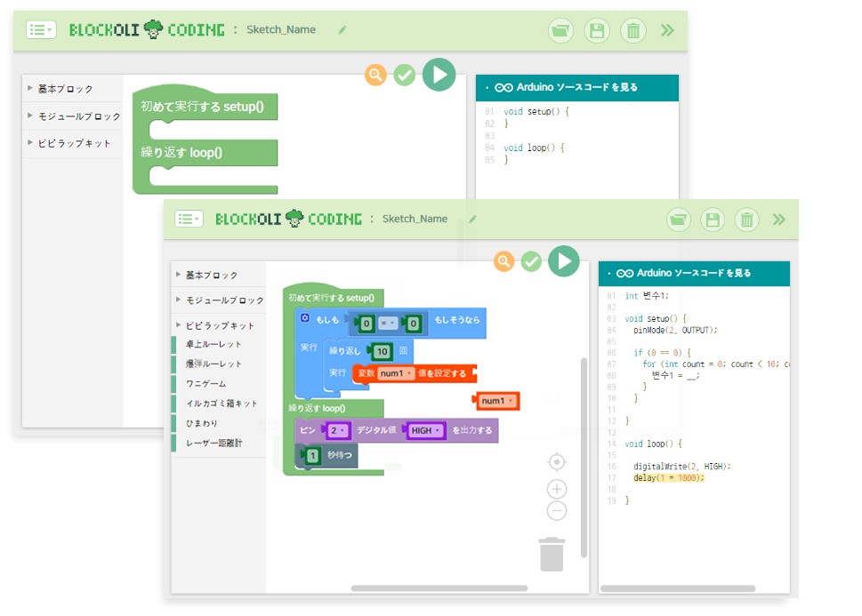Image resolution: width=862 pixels, height=616 pixels.
Task: Click the highlighted delay(1 * 1000) code line
Action: (x=668, y=478)
